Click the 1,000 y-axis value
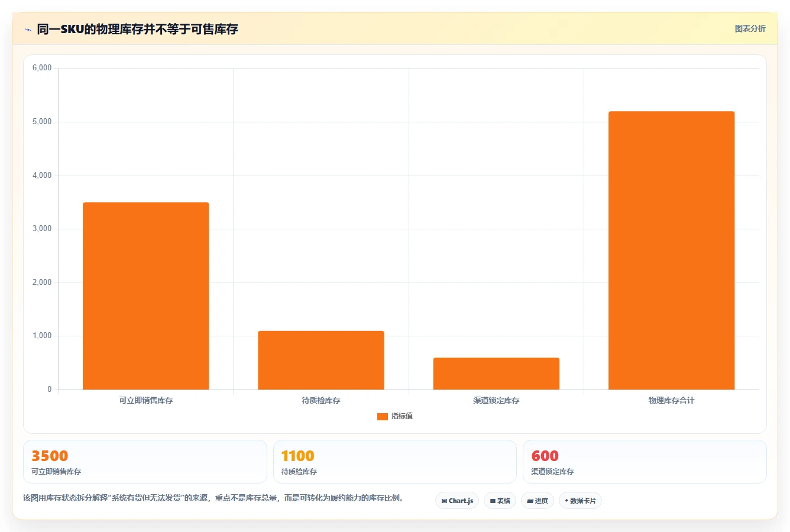Image resolution: width=790 pixels, height=532 pixels. [42, 336]
